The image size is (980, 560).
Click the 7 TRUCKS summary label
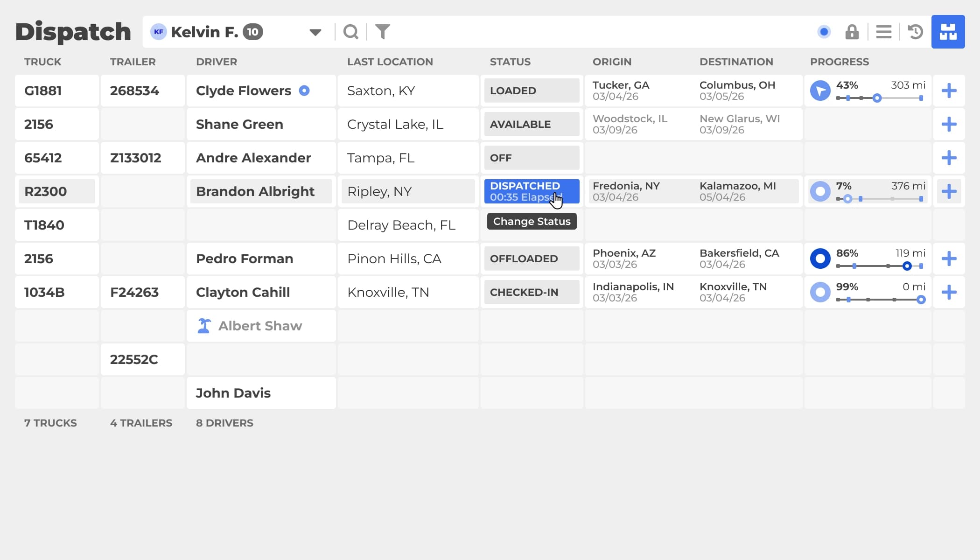[x=50, y=423]
